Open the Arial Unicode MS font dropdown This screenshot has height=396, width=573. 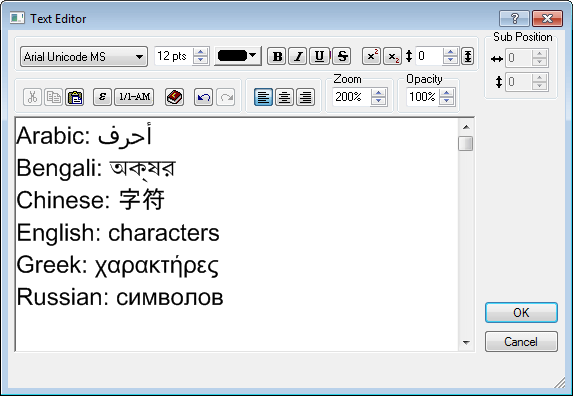[84, 57]
